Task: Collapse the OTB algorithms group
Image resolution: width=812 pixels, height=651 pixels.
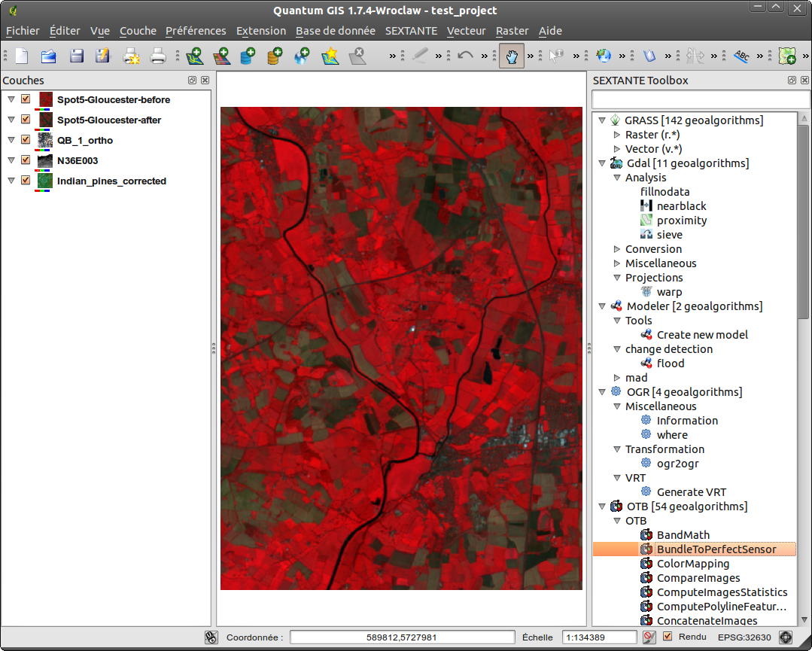Action: coord(601,507)
